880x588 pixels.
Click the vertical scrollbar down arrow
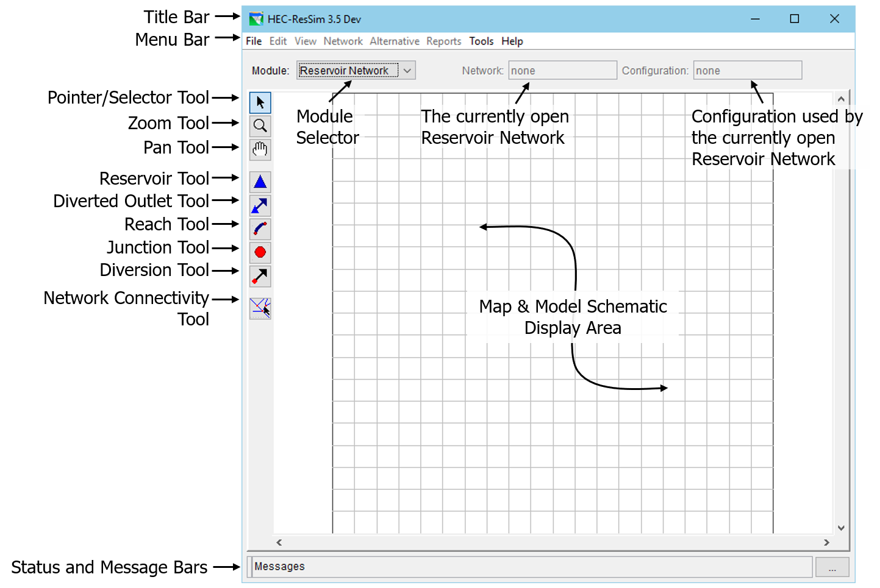[x=841, y=528]
